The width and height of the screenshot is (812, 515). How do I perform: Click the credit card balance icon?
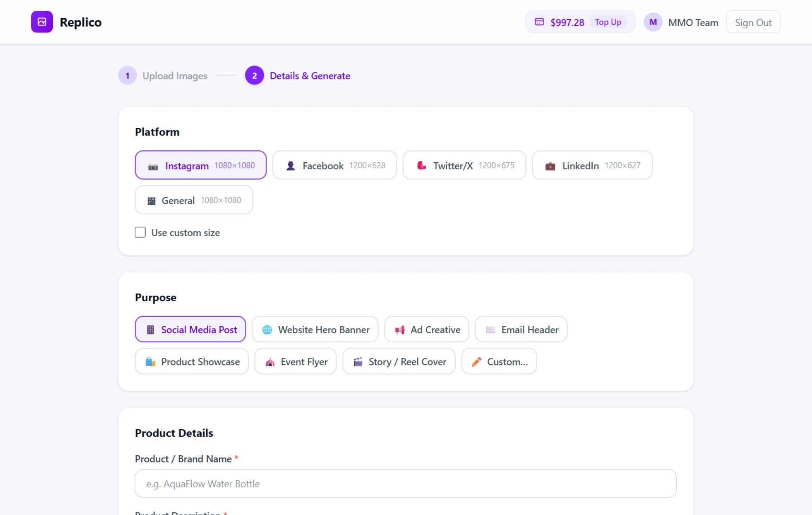pos(539,22)
